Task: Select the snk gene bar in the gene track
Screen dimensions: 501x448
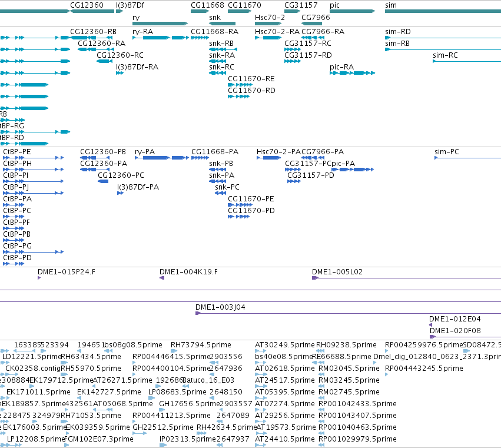Action: pyautogui.click(x=222, y=24)
